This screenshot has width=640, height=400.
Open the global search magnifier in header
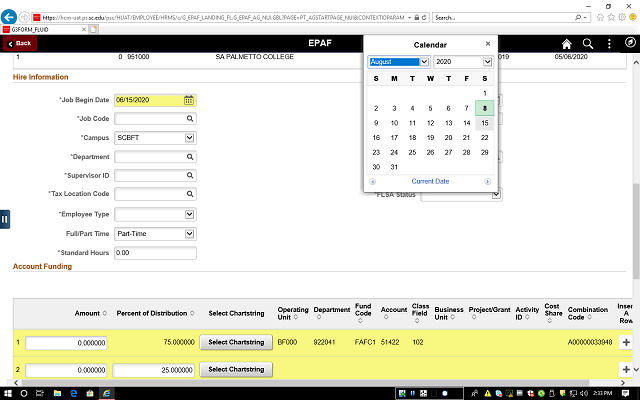coord(588,44)
